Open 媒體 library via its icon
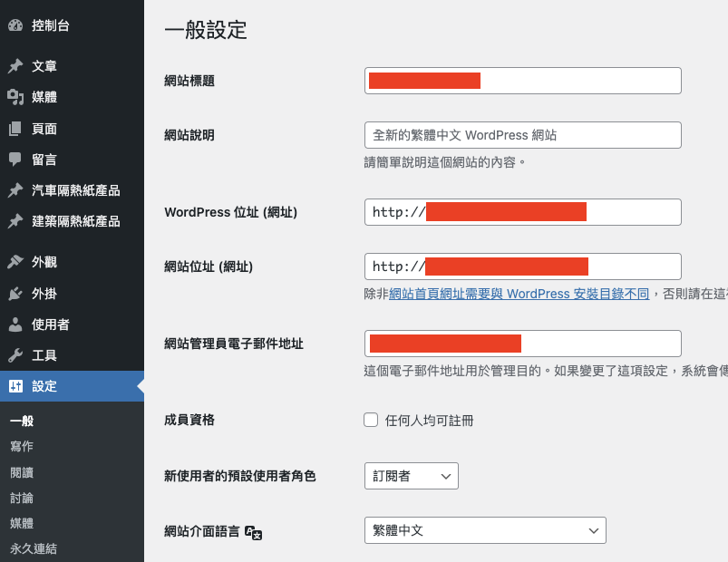The height and width of the screenshot is (562, 728). point(15,97)
